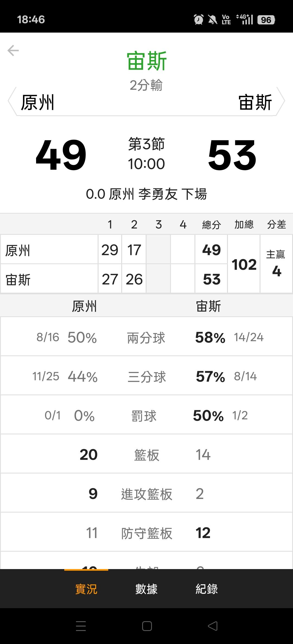Screen dimensions: 293x644
Task: Tap the 兩分球 two-point stat row
Action: click(146, 338)
